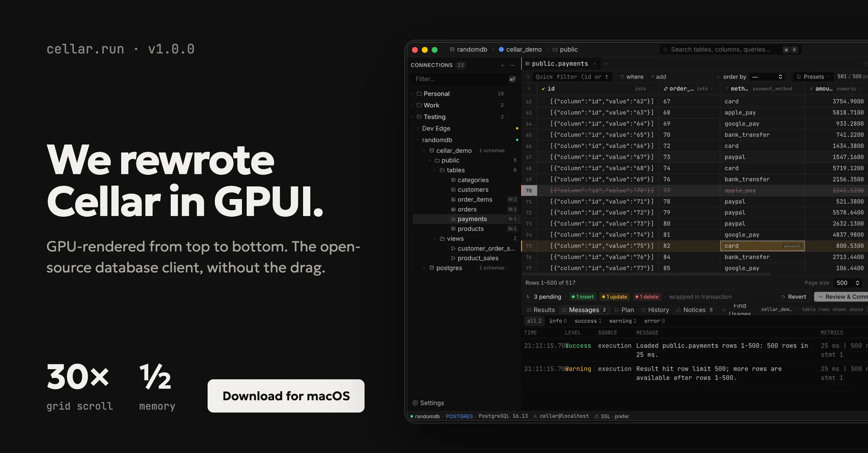Screen dimensions: 868x453
Task: Toggle the warning 1 message filter
Action: (x=623, y=321)
